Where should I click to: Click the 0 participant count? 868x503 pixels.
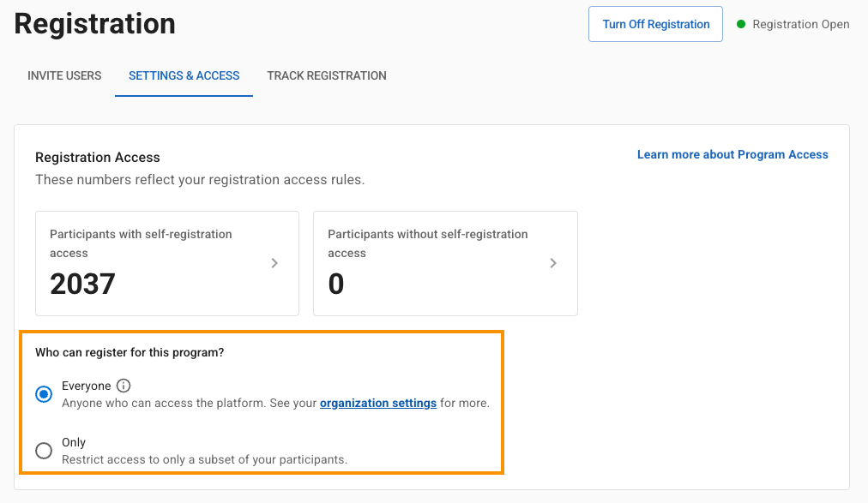point(336,284)
